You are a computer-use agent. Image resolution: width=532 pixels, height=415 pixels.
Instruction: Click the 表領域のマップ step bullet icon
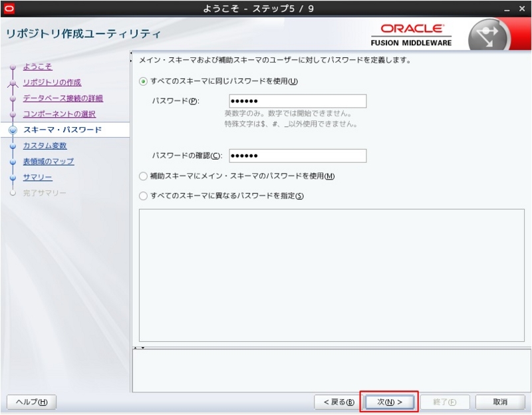coord(13,162)
